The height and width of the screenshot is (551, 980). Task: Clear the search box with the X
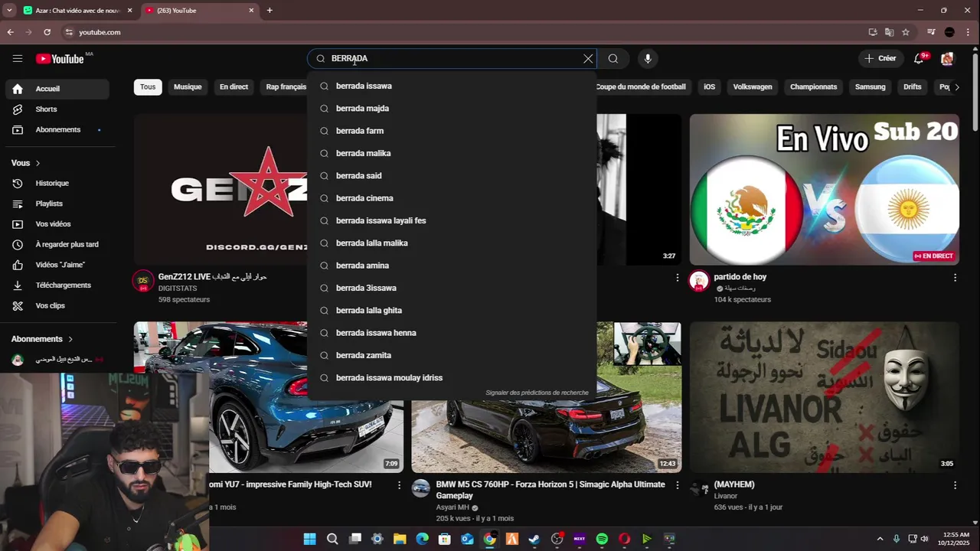tap(588, 59)
